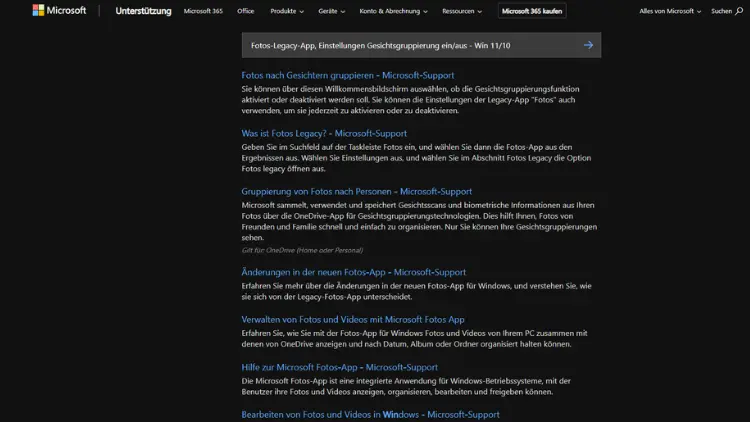Open 'Änderungen in der neuen Fotos-App' link
The width and height of the screenshot is (750, 422).
[x=353, y=272]
